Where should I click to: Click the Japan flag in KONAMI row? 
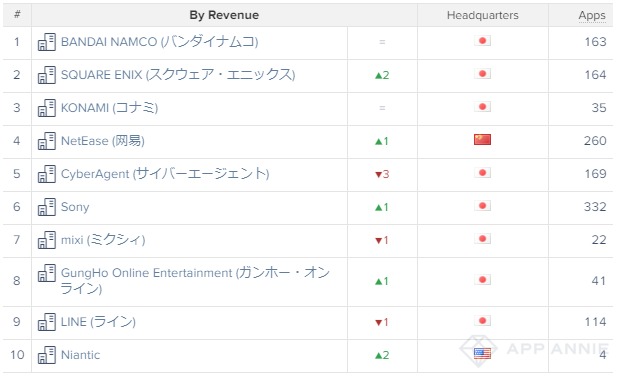[482, 107]
